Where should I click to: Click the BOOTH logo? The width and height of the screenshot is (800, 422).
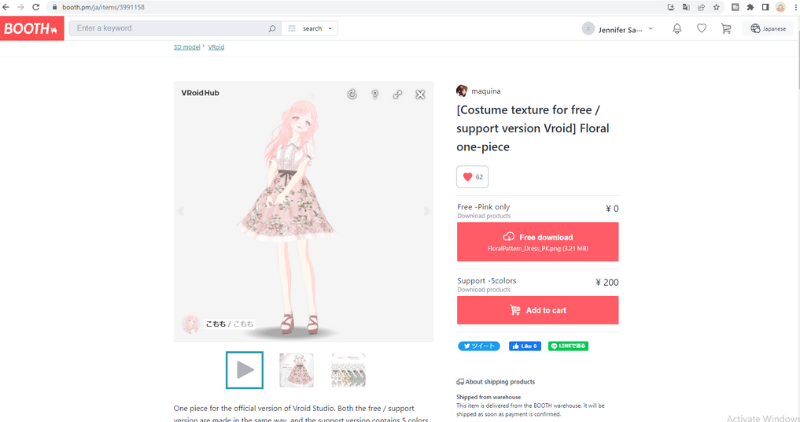pos(32,28)
